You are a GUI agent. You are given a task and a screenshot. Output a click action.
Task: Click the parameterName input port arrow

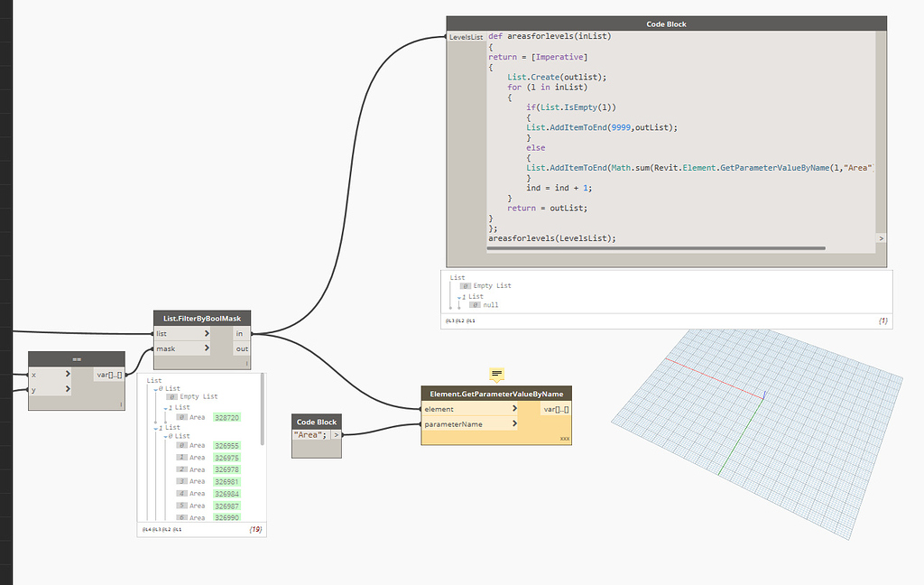pyautogui.click(x=515, y=423)
